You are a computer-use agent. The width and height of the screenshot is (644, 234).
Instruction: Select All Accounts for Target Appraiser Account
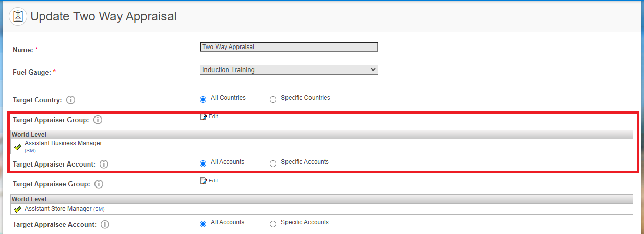point(203,163)
